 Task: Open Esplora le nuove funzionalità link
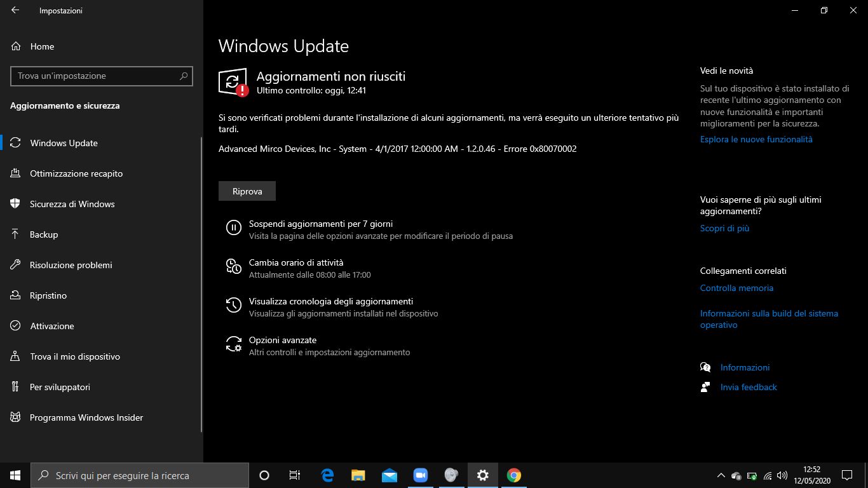pos(756,139)
